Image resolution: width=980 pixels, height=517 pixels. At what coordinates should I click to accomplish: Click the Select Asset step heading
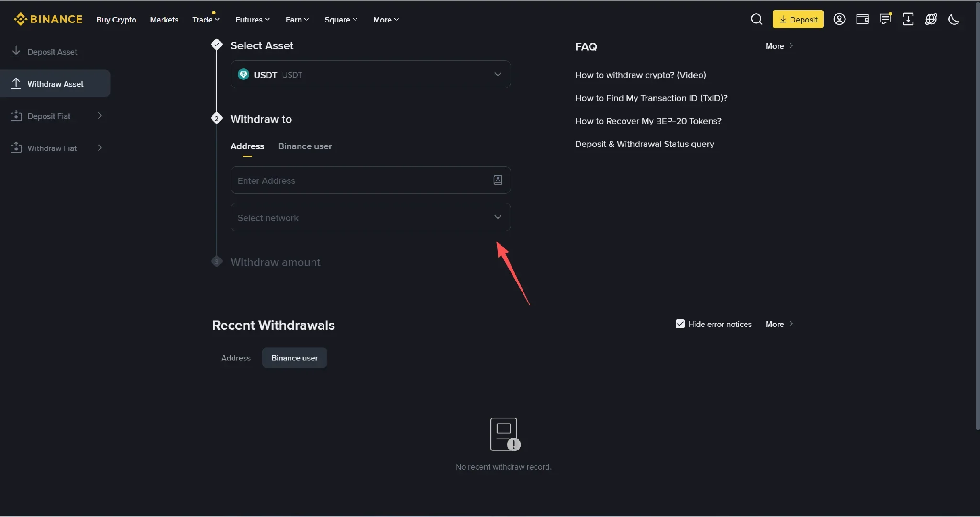261,45
